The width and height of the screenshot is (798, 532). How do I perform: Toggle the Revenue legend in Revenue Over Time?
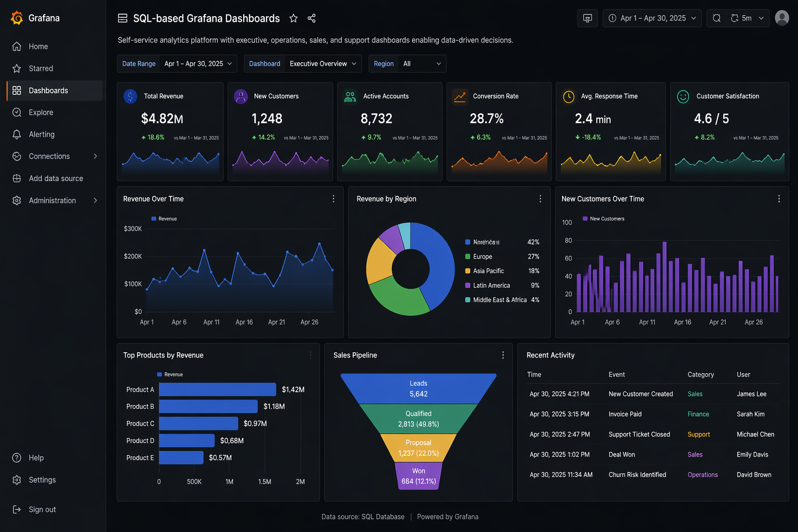(164, 218)
